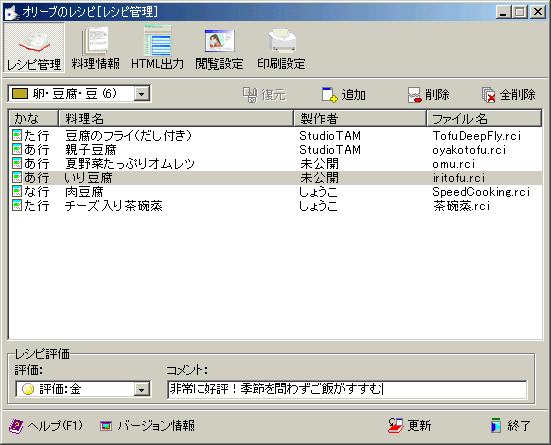Switch to 料理情報 page icon
Image resolution: width=551 pixels, height=445 pixels.
pos(95,41)
